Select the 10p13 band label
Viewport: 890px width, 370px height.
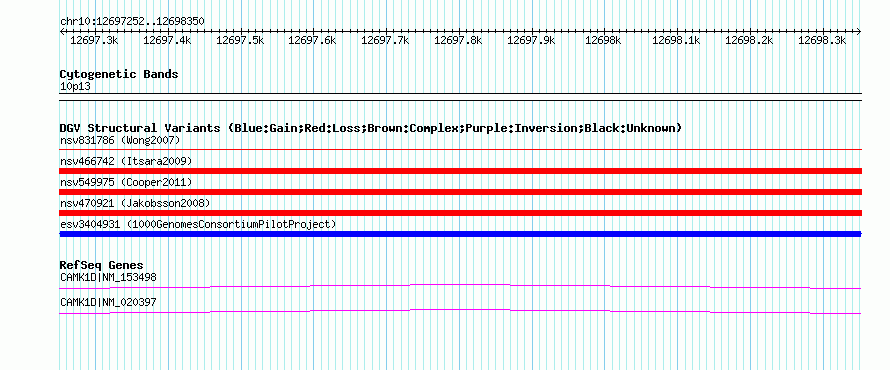75,87
